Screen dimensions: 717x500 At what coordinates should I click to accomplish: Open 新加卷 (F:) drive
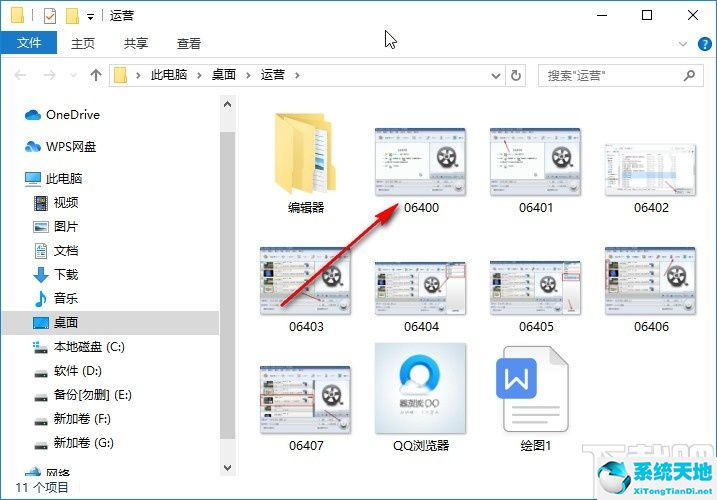click(72, 419)
